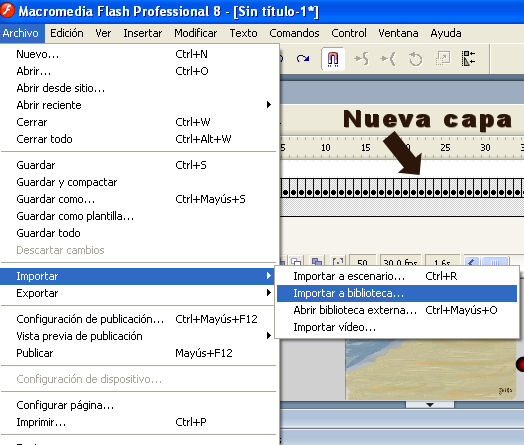Click timeline ruler at frame 15

[x=366, y=147]
